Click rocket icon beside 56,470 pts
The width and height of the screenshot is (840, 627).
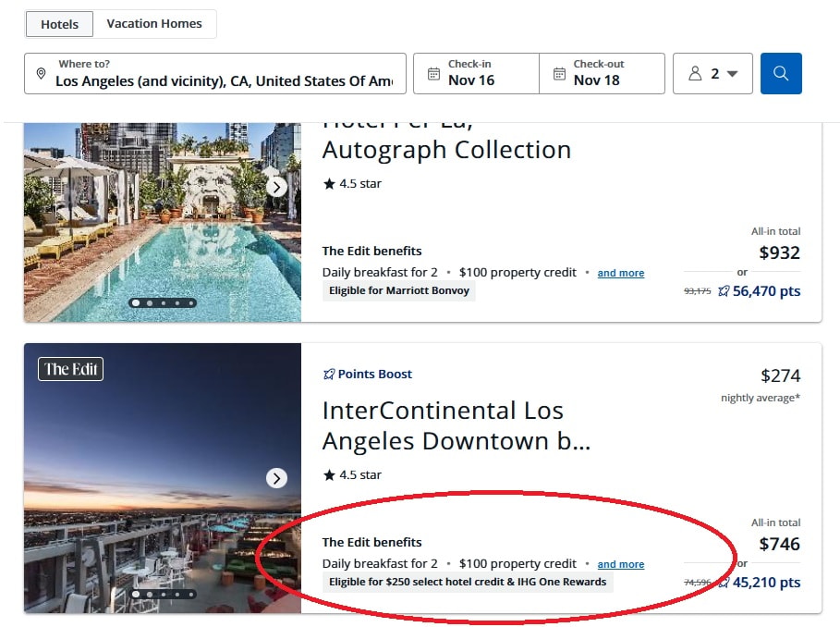pos(724,291)
